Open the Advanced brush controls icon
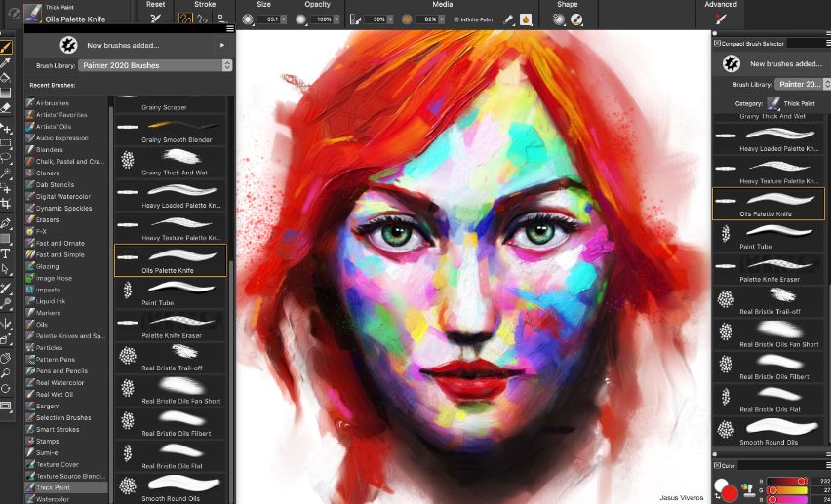This screenshot has width=831, height=504. click(721, 19)
